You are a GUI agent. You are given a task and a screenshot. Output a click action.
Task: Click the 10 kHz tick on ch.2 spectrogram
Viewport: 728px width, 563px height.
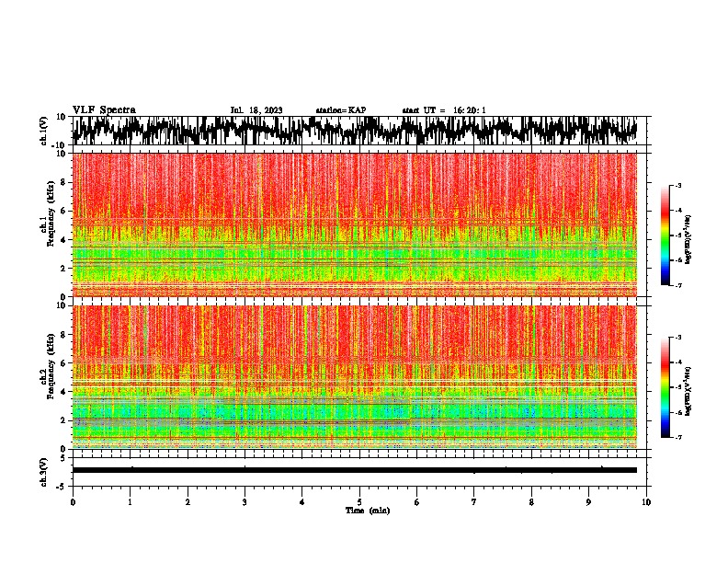(61, 305)
